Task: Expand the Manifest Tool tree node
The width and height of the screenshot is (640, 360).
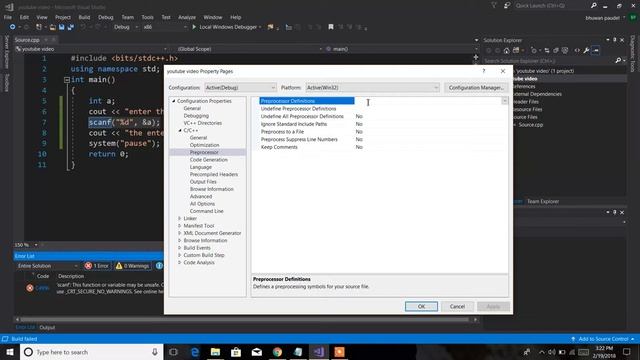Action: click(180, 226)
